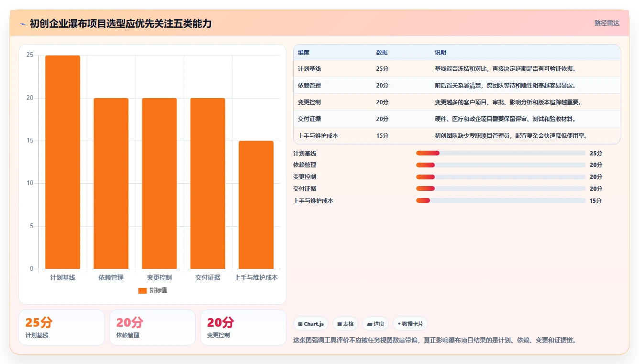Click the 进度 tag chip
Image resolution: width=639 pixels, height=364 pixels.
375,324
